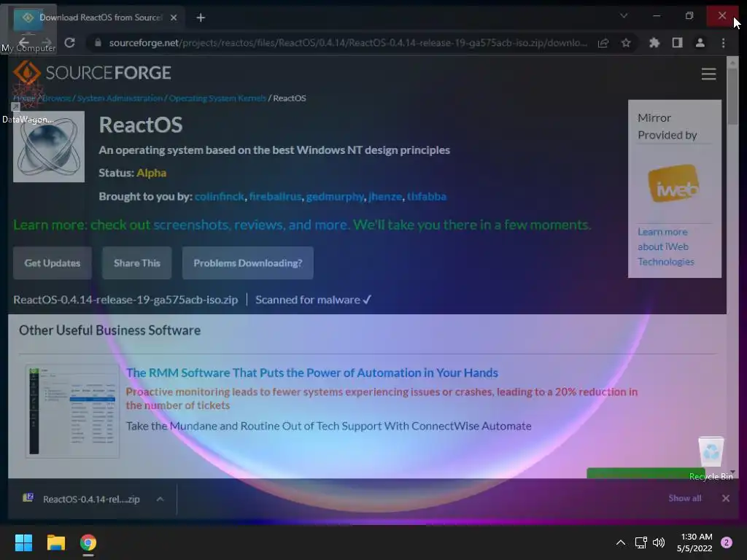Open Chrome profile avatar
This screenshot has height=560, width=747.
click(700, 43)
